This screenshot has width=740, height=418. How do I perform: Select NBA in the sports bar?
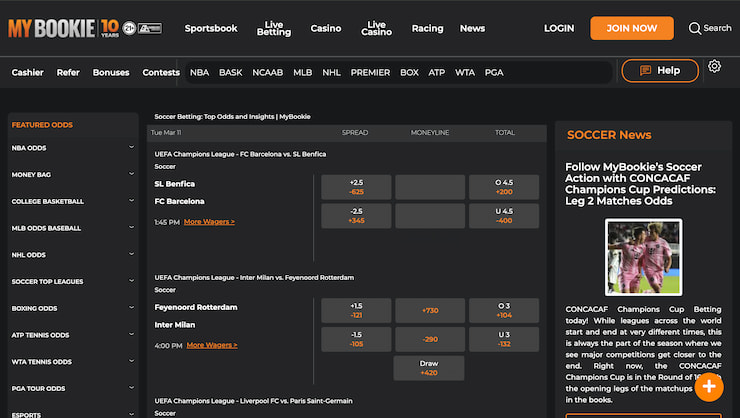click(x=199, y=73)
